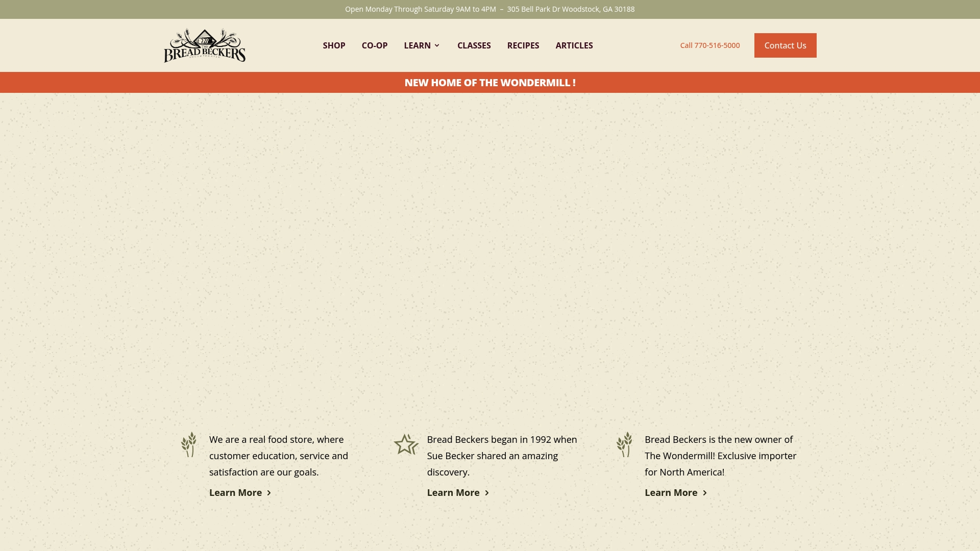
Task: Select the 'We are a real food store' paragraph
Action: tap(279, 456)
